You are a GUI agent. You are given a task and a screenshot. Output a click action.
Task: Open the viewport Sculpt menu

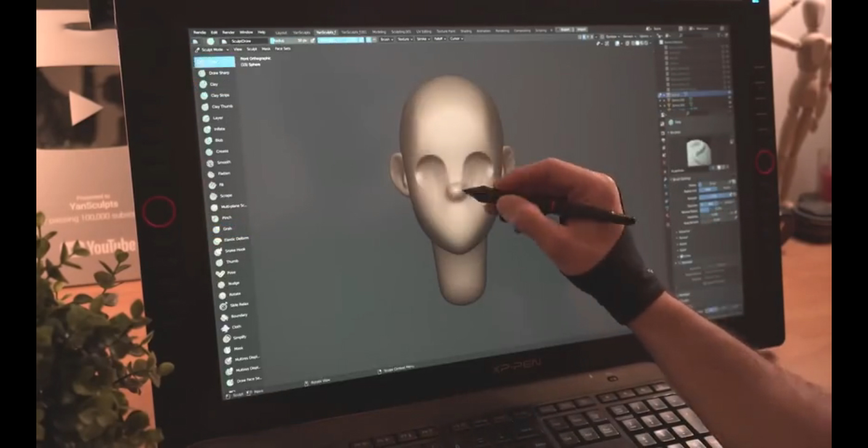point(252,49)
